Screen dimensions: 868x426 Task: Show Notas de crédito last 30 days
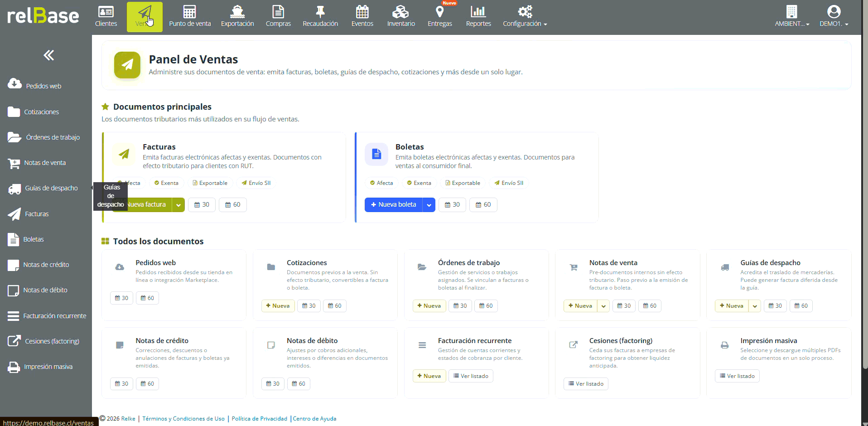[x=122, y=384]
